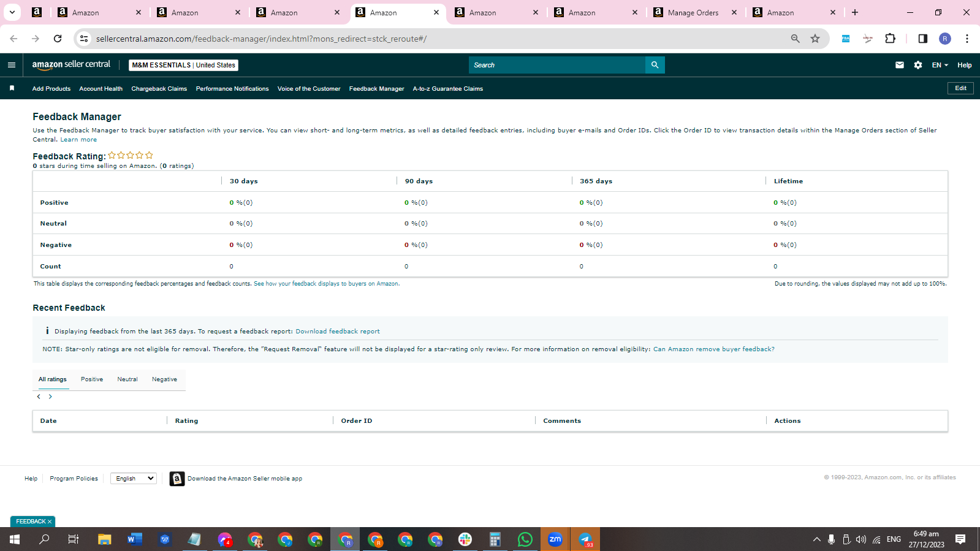The width and height of the screenshot is (980, 551).
Task: Open the Calculator from the taskbar
Action: click(x=495, y=539)
